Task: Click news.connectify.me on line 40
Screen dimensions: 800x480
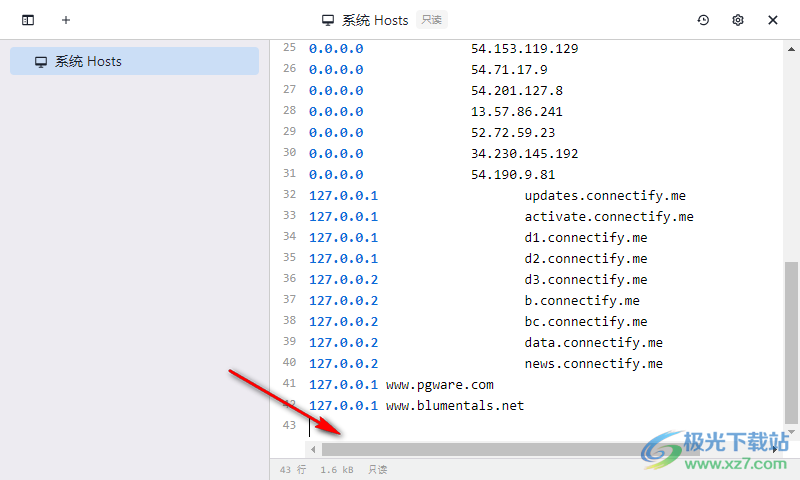Action: point(593,364)
